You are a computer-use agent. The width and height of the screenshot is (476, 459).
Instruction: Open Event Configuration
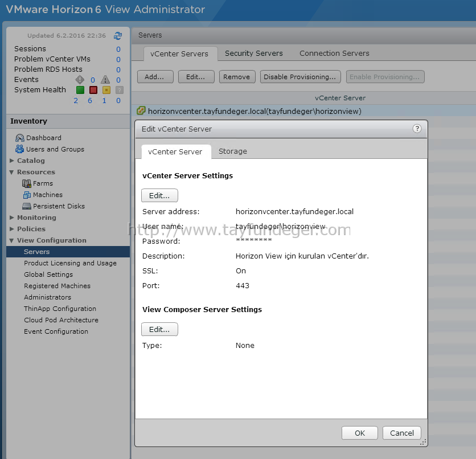coord(56,331)
